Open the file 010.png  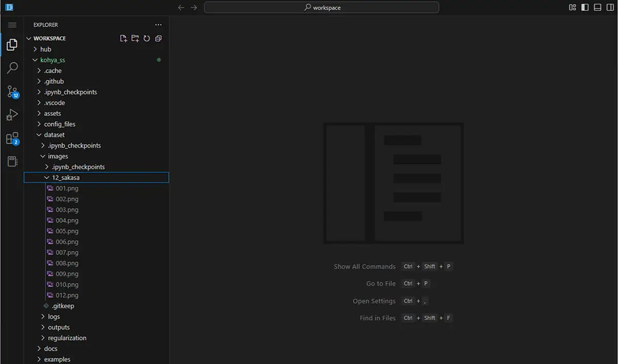96,285
